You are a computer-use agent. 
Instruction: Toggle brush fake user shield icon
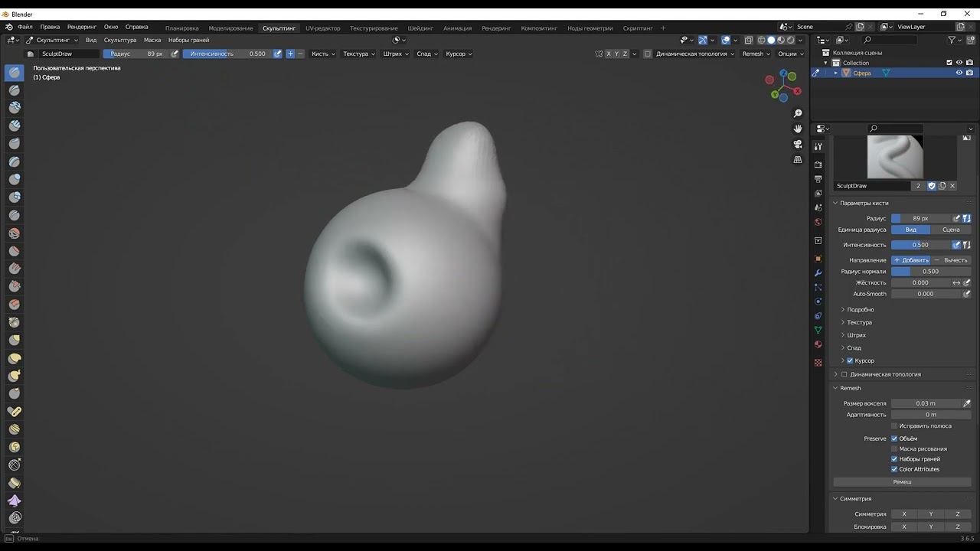point(932,186)
